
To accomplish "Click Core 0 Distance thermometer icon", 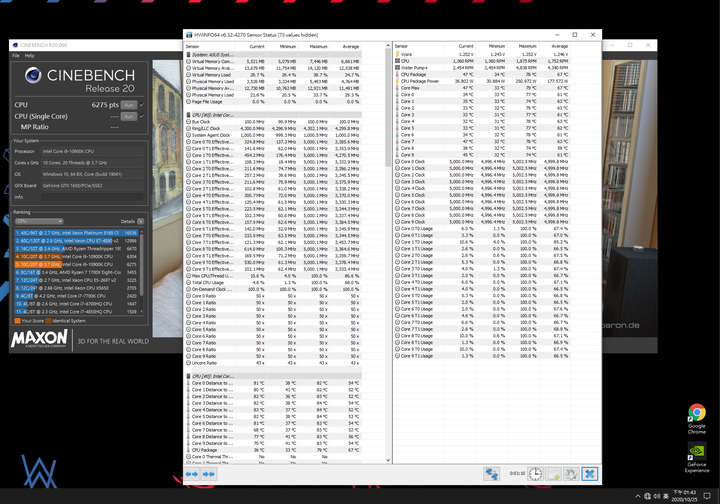I will coord(188,383).
